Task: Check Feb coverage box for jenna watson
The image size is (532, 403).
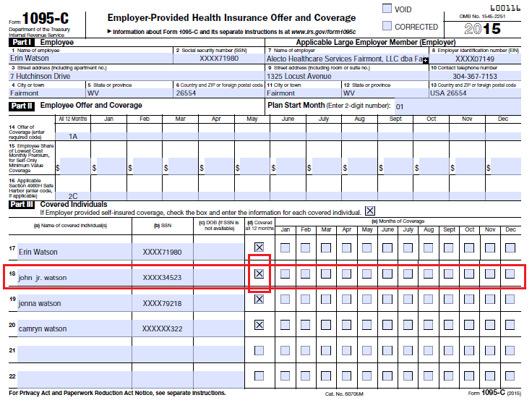Action: pos(305,299)
